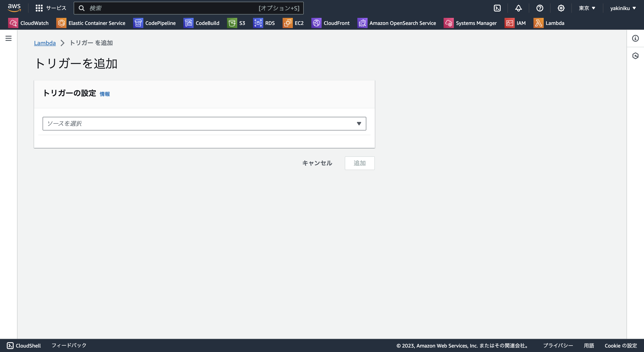Open the CloudShell icon in top bar

[x=497, y=8]
